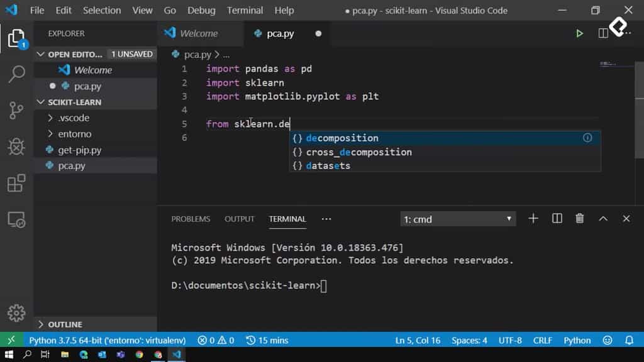Open the Extensions view
This screenshot has height=362, width=644.
(16, 182)
